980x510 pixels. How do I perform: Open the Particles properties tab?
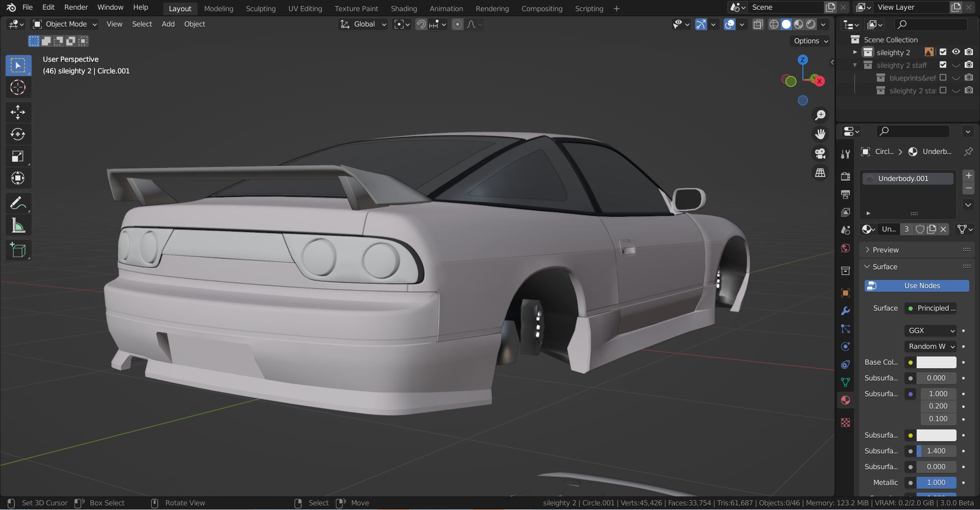(x=846, y=328)
